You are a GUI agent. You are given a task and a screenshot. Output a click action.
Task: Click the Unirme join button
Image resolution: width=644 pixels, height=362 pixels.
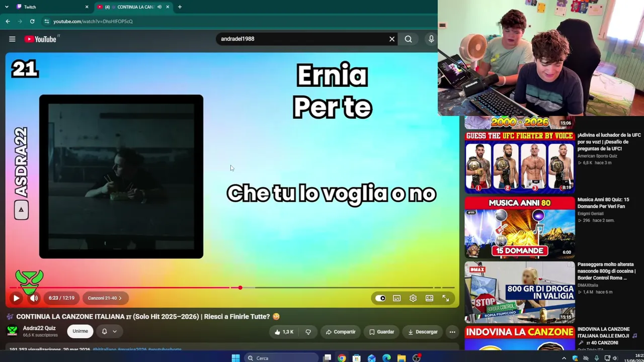pos(80,331)
